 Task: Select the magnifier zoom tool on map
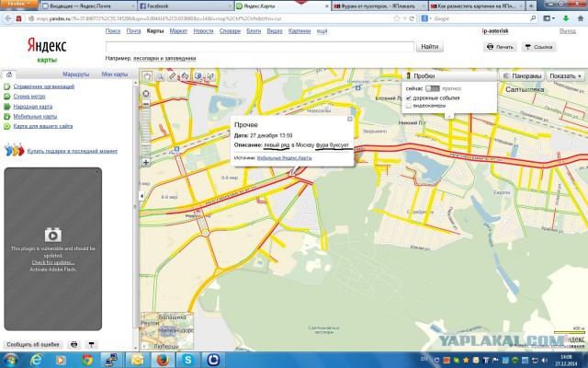(160, 76)
